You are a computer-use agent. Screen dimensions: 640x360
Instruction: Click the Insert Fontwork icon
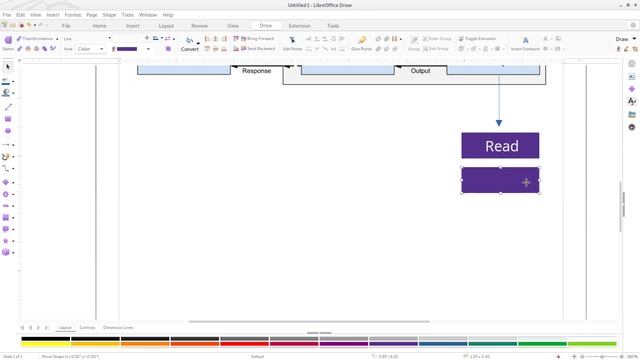tap(525, 40)
